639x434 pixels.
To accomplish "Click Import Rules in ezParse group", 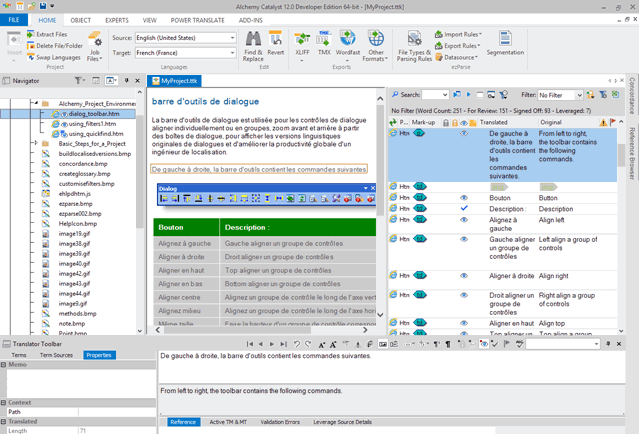I will [458, 34].
